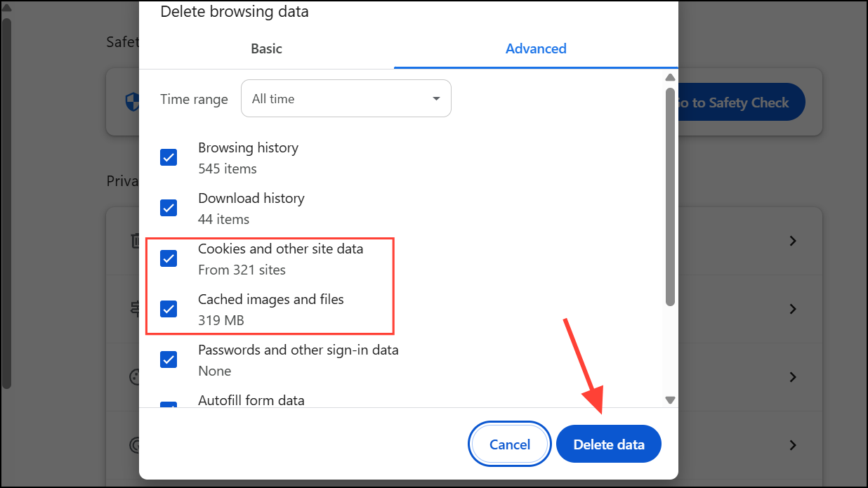Click dialog scrollbar up arrow

(x=670, y=77)
